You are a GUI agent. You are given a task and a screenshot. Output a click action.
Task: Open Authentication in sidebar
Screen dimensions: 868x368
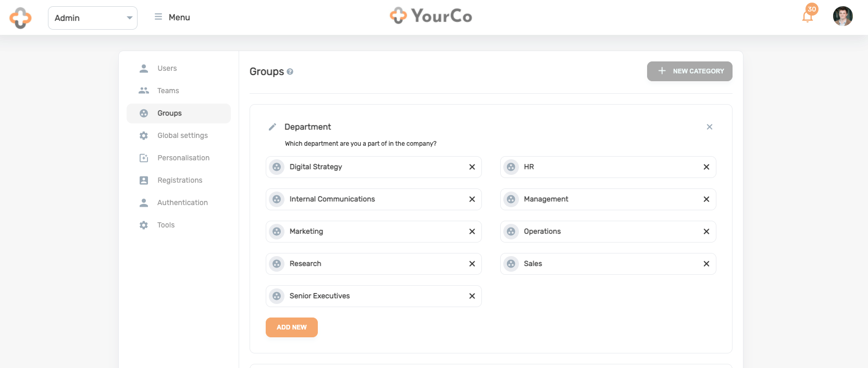179,202
